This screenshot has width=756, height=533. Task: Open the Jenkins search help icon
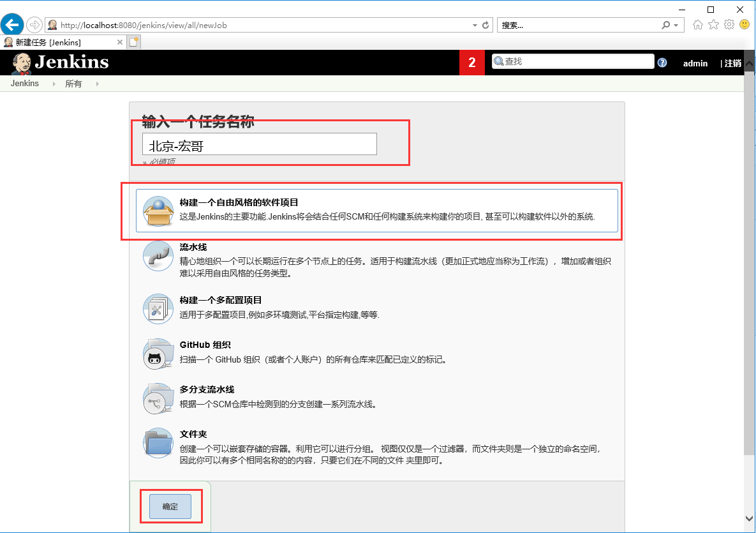pos(662,63)
